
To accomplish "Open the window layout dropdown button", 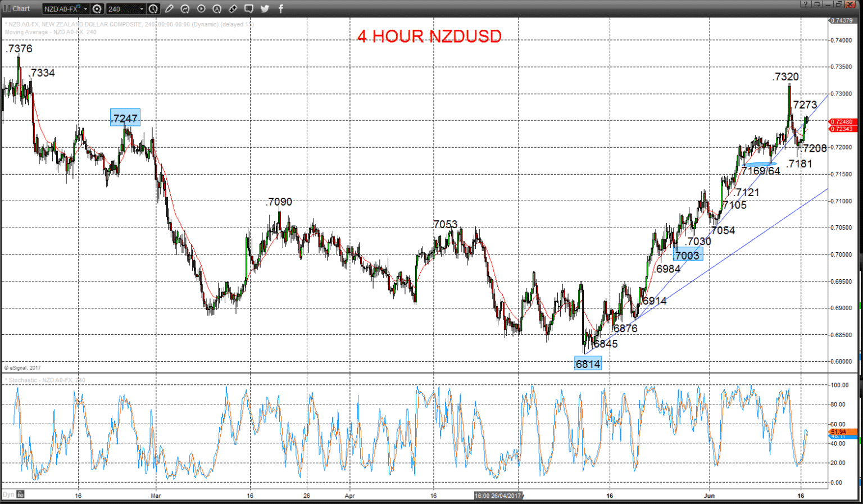I will click(x=817, y=4).
